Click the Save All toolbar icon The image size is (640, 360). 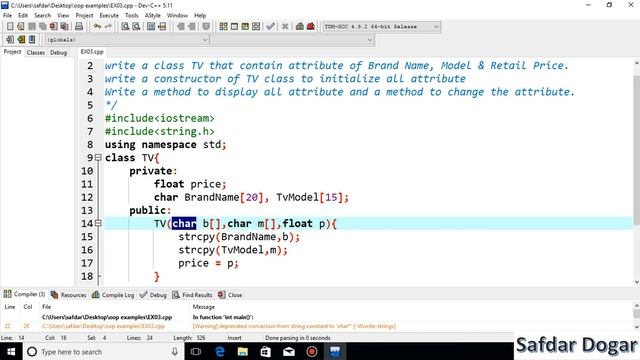tap(42, 27)
